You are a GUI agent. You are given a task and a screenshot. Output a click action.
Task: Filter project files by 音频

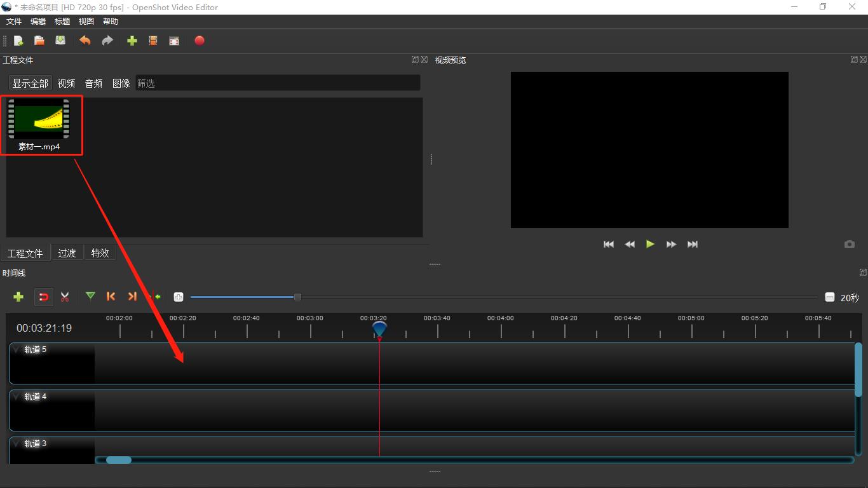pyautogui.click(x=93, y=83)
